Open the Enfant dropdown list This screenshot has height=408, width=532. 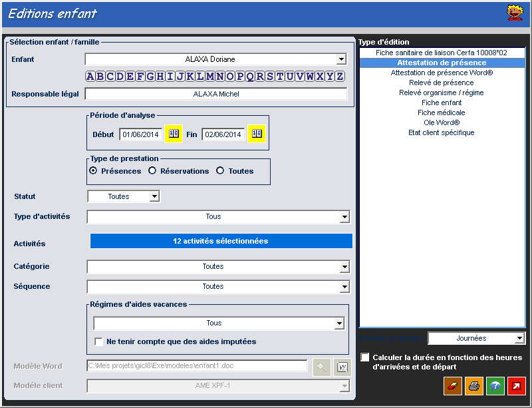tap(342, 59)
